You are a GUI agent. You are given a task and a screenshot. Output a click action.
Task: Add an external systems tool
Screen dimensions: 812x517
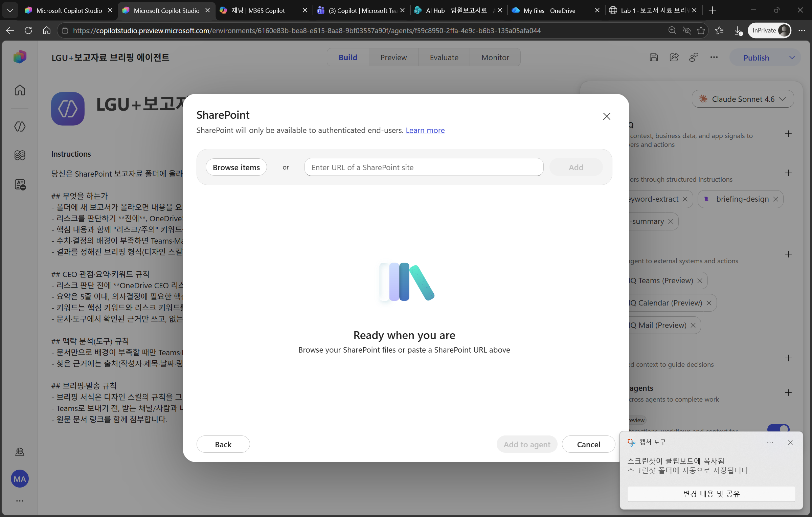(x=788, y=254)
